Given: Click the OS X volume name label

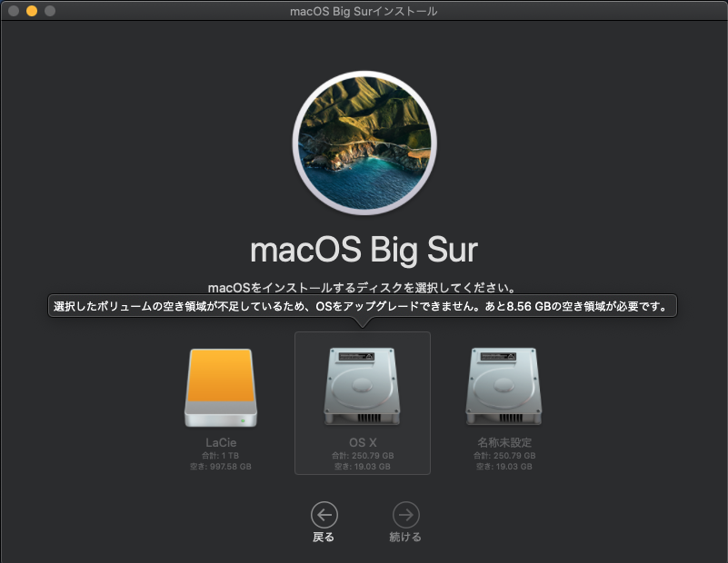Looking at the screenshot, I should point(363,442).
